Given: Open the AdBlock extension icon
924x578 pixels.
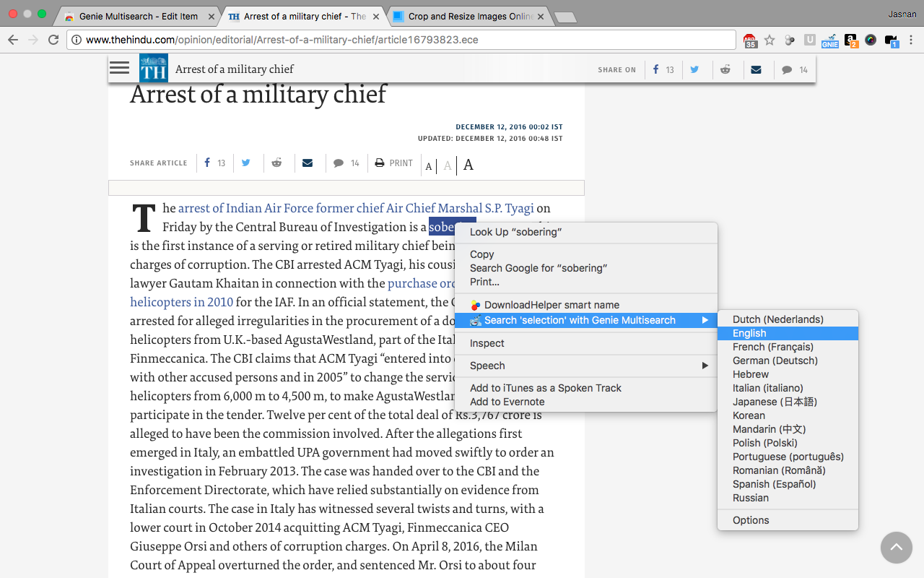Looking at the screenshot, I should coord(750,40).
